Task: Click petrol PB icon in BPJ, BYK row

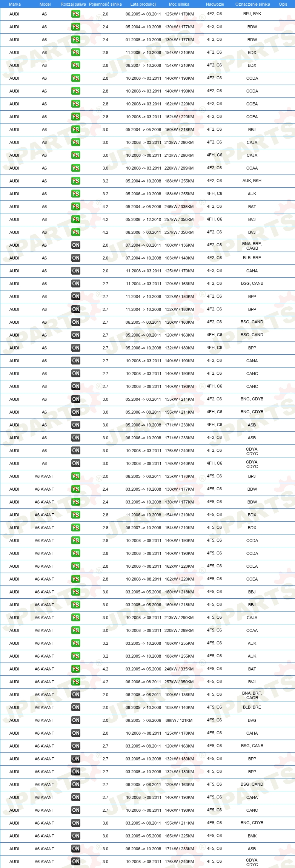Action: 75,14
